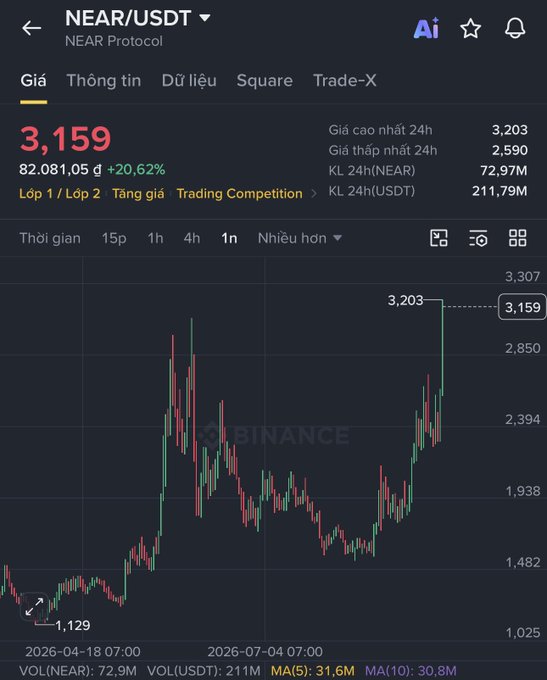Viewport: 547px width, 680px height.
Task: Tap the large red 3,159 price
Action: pos(66,139)
